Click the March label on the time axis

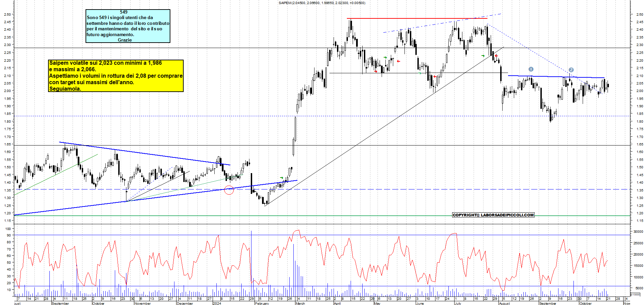[300, 303]
